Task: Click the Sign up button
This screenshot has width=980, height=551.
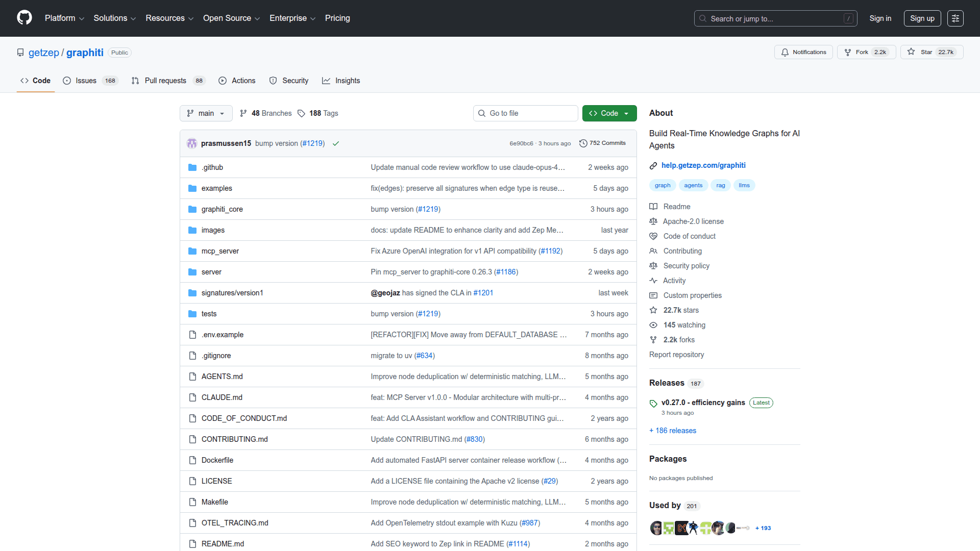Action: (922, 18)
